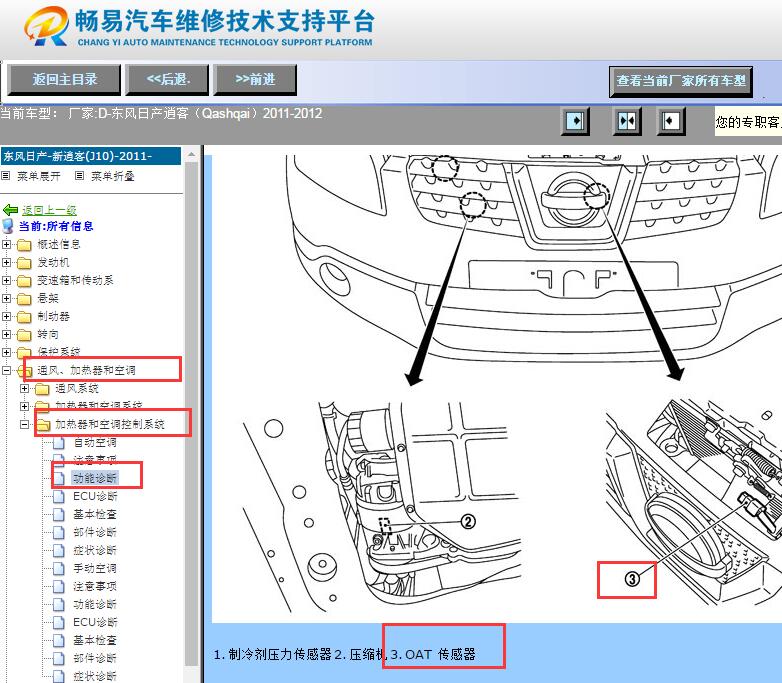Click the 返回主目录 button
Viewport: 782px width, 683px height.
pos(64,79)
